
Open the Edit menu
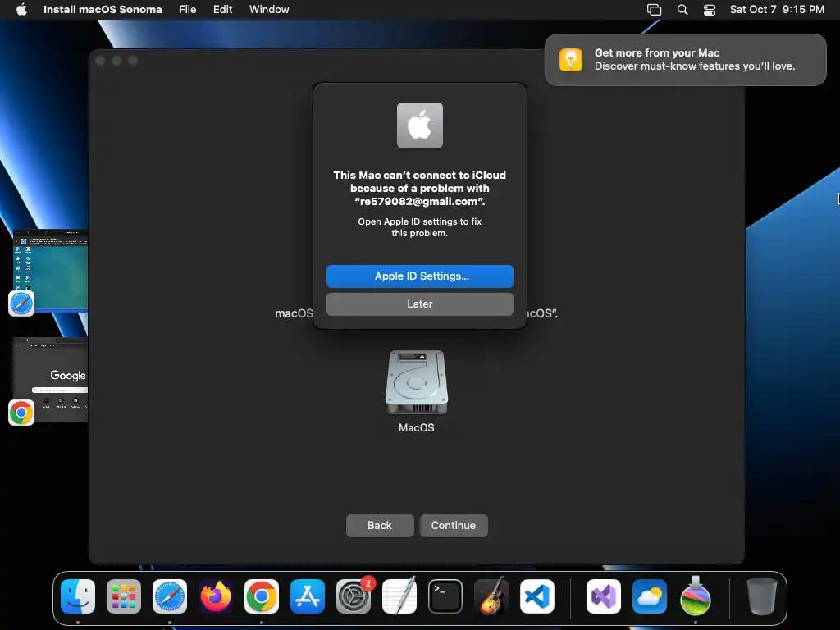tap(222, 9)
